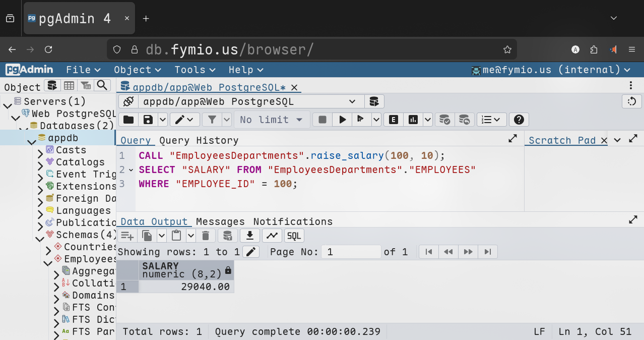This screenshot has height=340, width=644.
Task: Click the Page No input field
Action: [x=351, y=252]
